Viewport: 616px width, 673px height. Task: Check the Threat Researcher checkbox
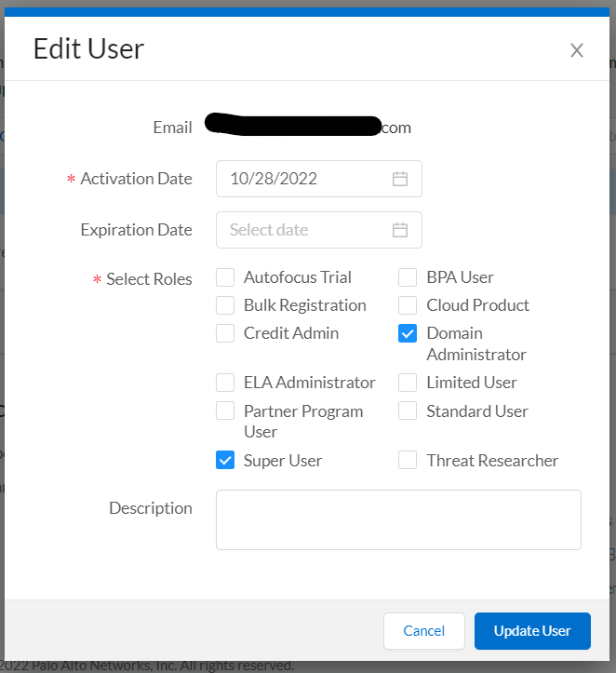tap(408, 460)
